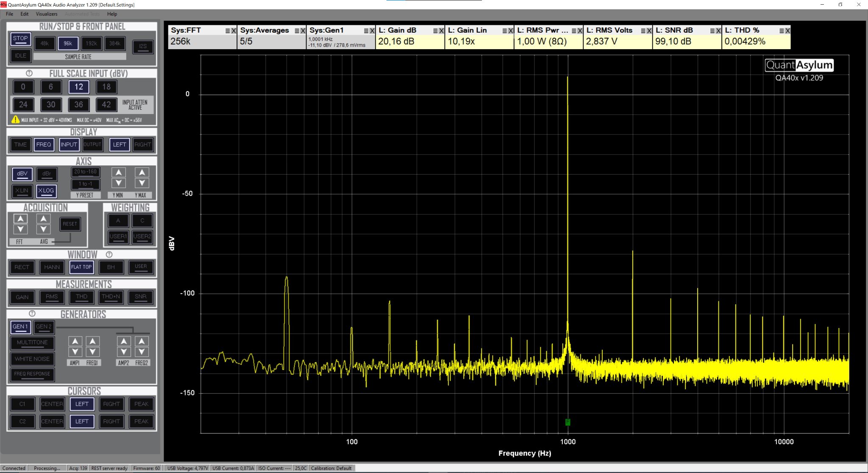Decrease averaging with the AVG down arrow

[x=43, y=229]
